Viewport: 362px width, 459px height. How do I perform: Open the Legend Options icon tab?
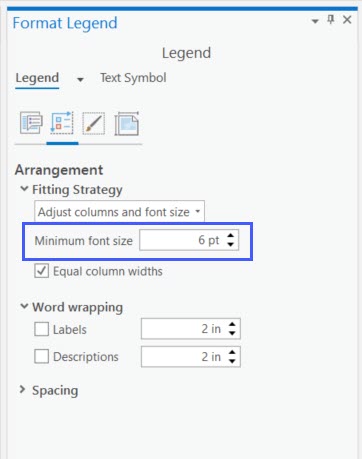coord(31,123)
